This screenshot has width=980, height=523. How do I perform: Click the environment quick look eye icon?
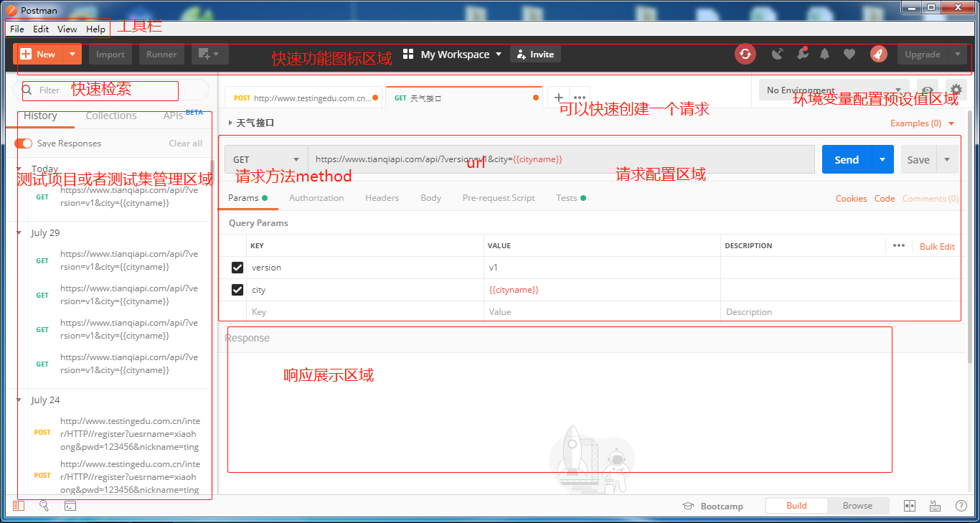pyautogui.click(x=928, y=90)
